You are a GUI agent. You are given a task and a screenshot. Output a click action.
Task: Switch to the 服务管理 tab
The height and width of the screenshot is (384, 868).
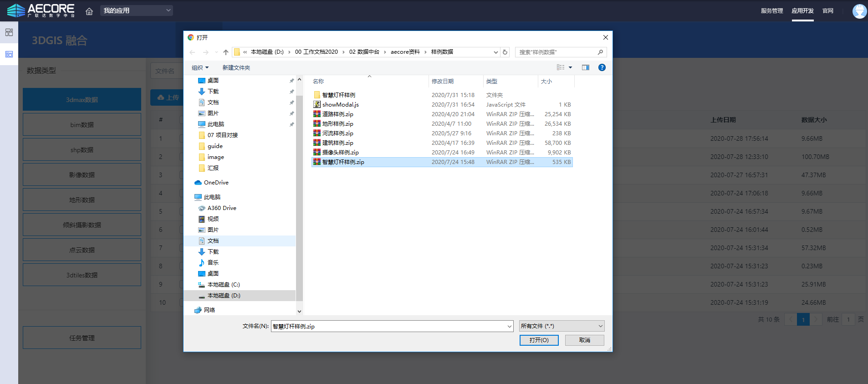pyautogui.click(x=771, y=10)
